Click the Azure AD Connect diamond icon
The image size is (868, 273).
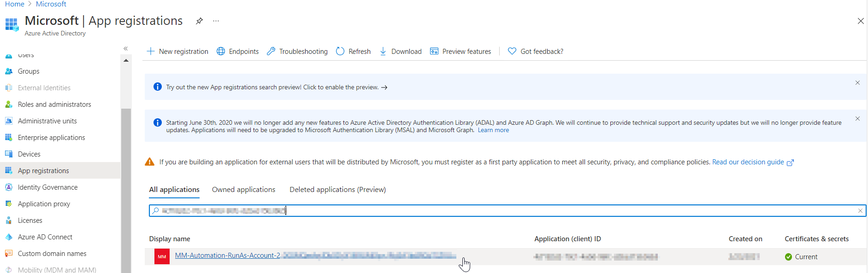point(9,237)
